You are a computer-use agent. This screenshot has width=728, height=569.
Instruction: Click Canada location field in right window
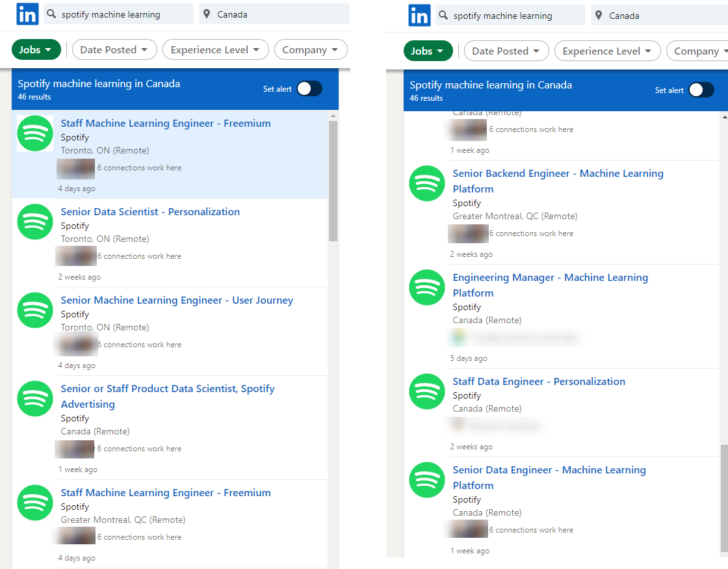click(x=659, y=16)
